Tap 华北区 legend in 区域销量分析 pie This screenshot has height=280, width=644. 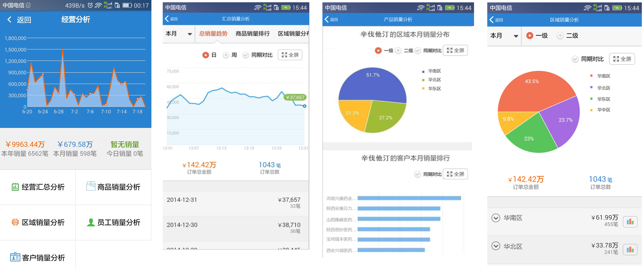tap(600, 88)
